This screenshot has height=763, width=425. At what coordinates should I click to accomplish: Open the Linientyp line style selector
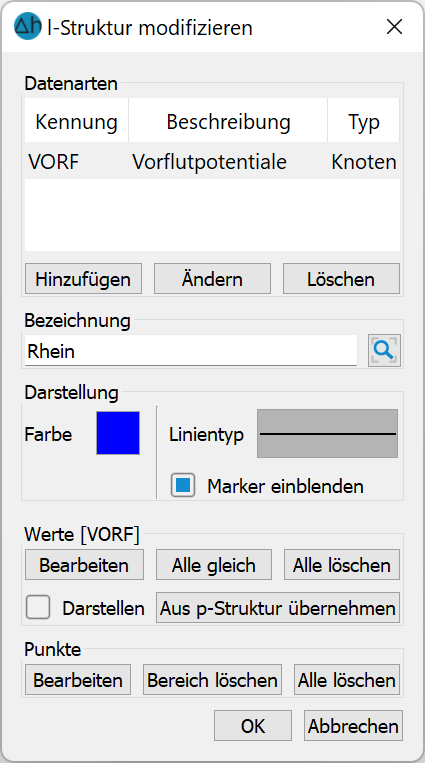click(327, 434)
